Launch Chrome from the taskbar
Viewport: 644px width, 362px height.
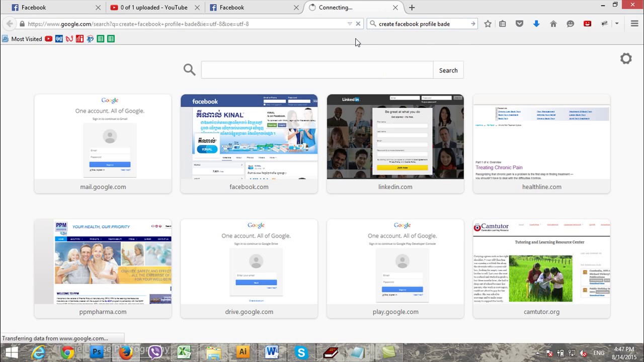[x=67, y=352]
